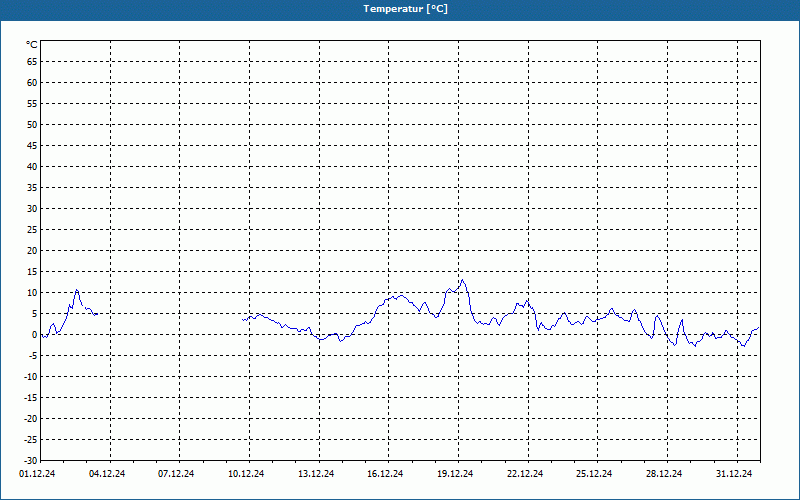The image size is (800, 500).
Task: Click the -10 y-axis label
Action: coord(31,377)
